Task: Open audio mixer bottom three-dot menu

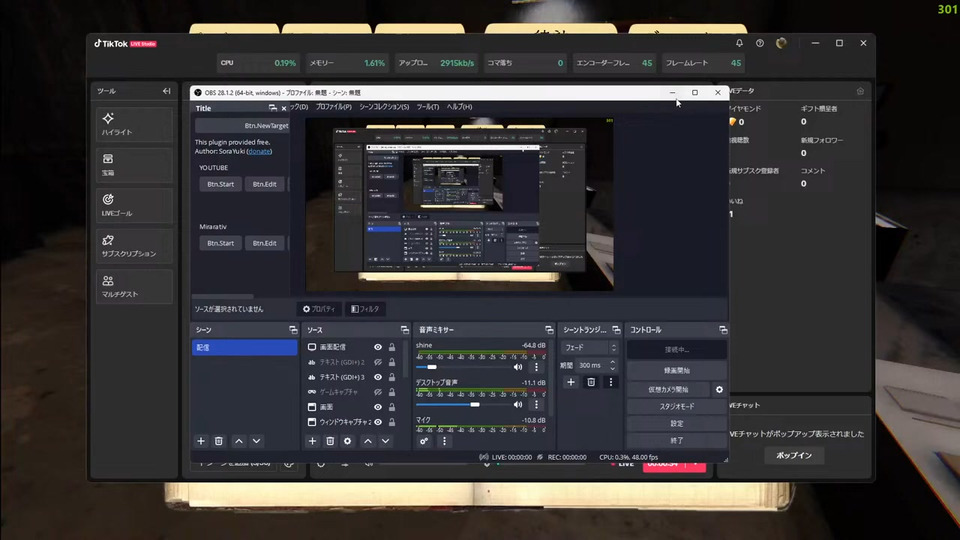Action: tap(444, 441)
